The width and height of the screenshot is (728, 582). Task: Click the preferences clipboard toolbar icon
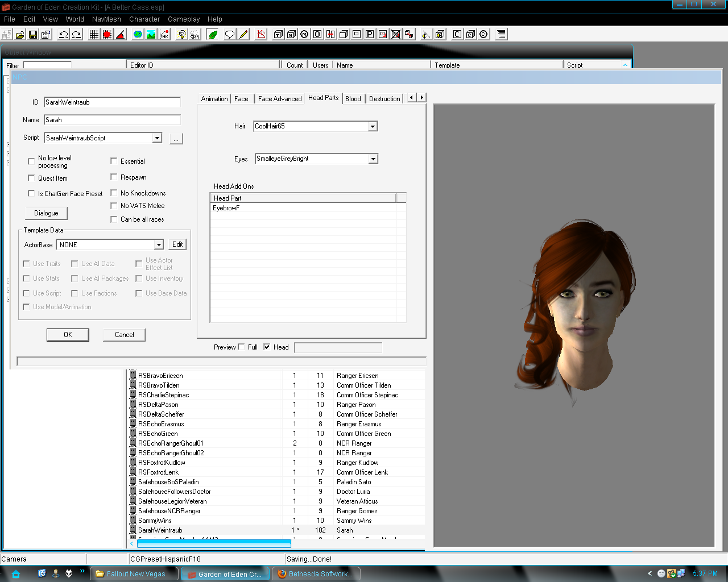click(46, 34)
